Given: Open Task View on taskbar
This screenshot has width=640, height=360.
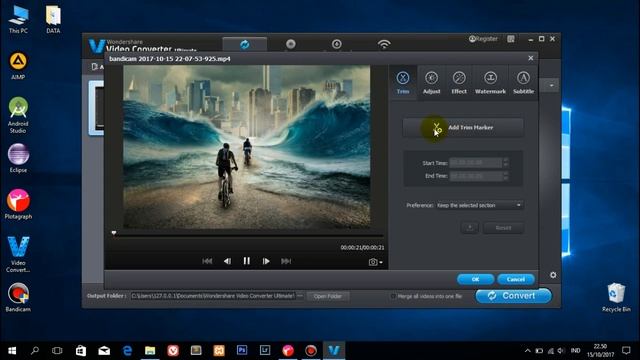Looking at the screenshot, I should click(57, 351).
